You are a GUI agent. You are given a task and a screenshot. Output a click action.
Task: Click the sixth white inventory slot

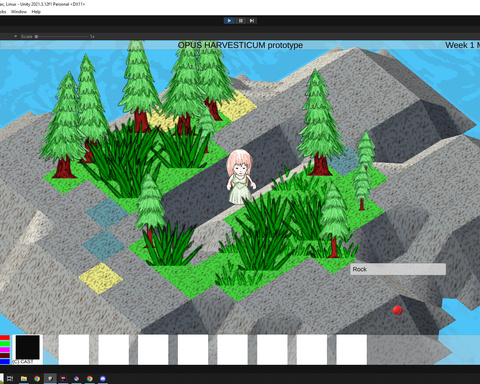coord(272,350)
